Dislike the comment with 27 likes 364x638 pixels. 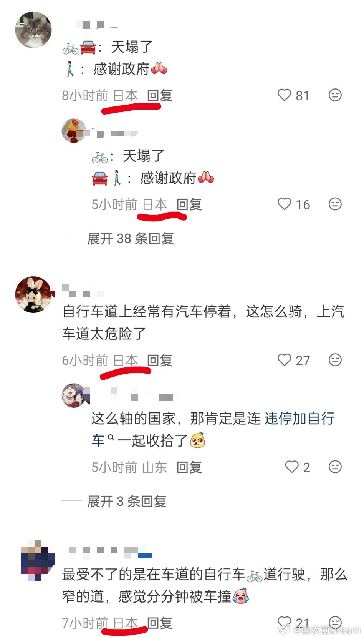[335, 360]
